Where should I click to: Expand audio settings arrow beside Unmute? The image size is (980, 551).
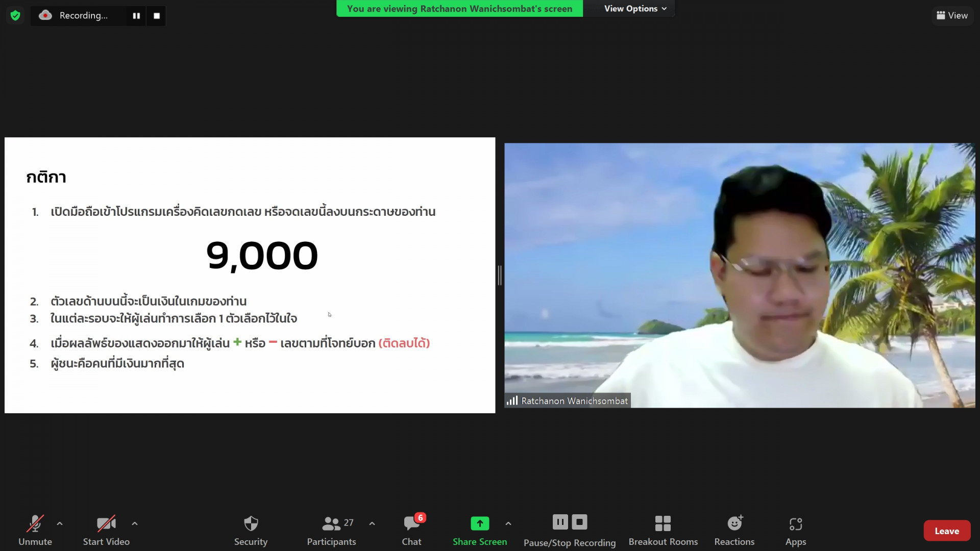coord(60,523)
